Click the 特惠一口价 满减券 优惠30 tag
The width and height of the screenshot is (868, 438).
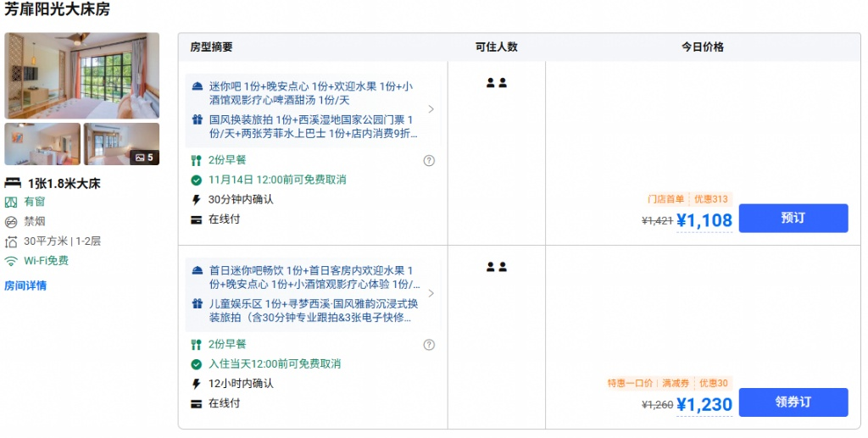point(668,383)
